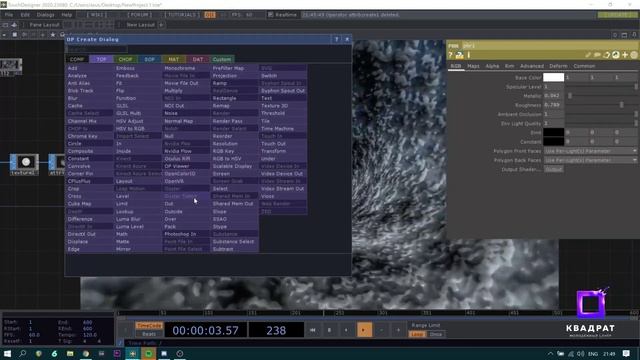Jump timeline to start with rewind button
This screenshot has height=360, width=640.
click(x=313, y=330)
